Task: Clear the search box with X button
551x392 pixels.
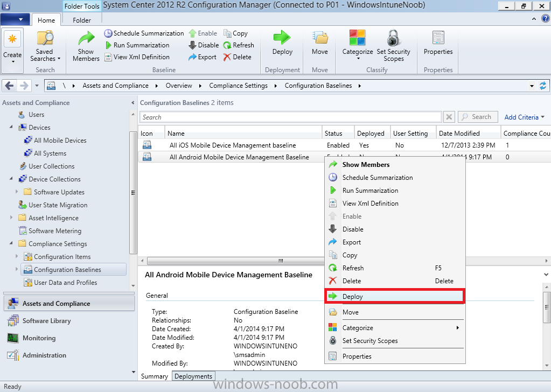Action: point(449,117)
